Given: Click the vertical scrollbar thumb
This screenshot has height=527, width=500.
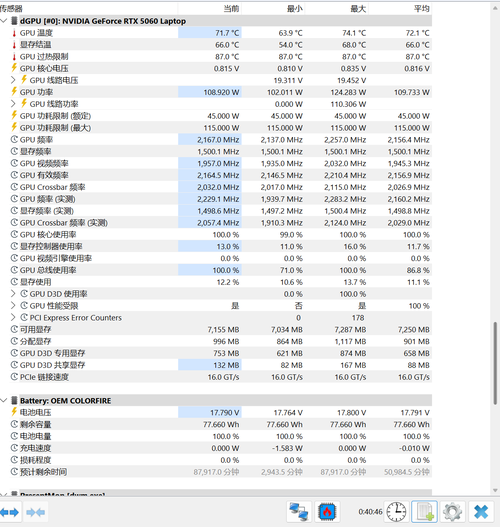Looking at the screenshot, I should [x=495, y=363].
